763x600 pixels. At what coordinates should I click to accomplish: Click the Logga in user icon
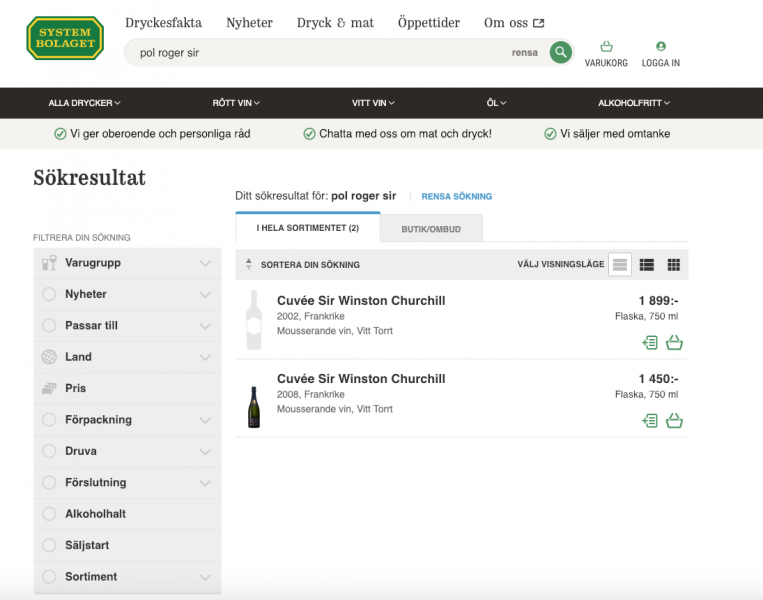click(661, 46)
